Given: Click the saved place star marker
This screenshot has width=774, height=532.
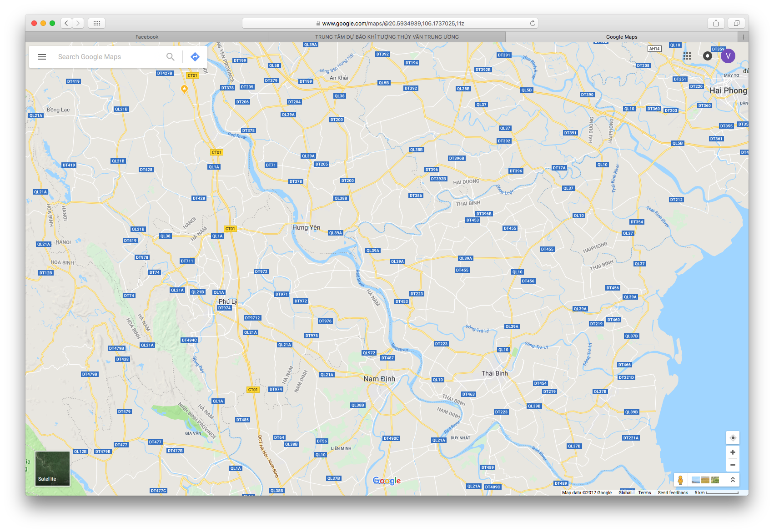Looking at the screenshot, I should tap(184, 89).
